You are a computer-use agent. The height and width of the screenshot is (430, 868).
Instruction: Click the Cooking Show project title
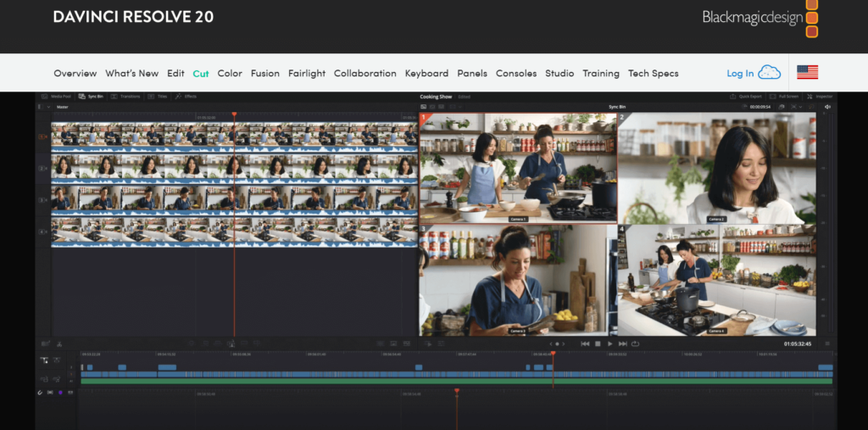click(x=437, y=97)
